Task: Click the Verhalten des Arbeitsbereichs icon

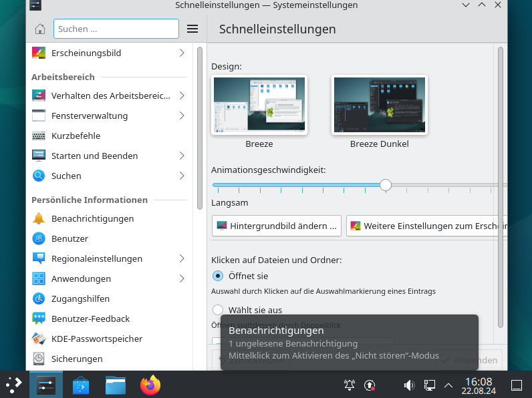Action: [39, 95]
